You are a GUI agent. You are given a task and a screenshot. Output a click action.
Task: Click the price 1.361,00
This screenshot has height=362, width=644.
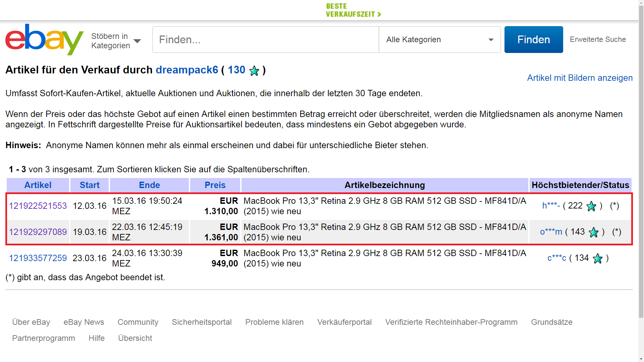tap(221, 237)
